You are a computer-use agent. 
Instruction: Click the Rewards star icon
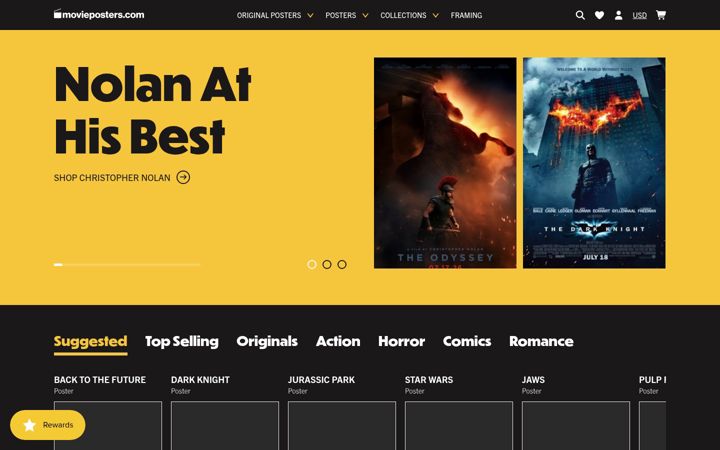(29, 425)
